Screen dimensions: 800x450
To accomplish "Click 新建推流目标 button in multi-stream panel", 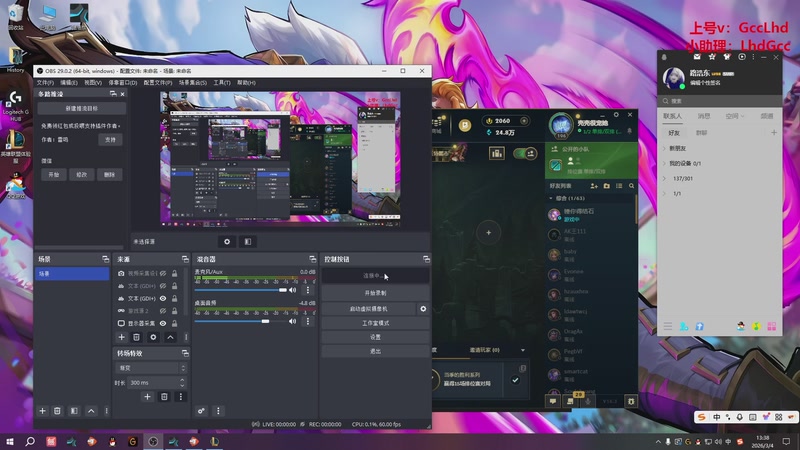I will point(82,108).
